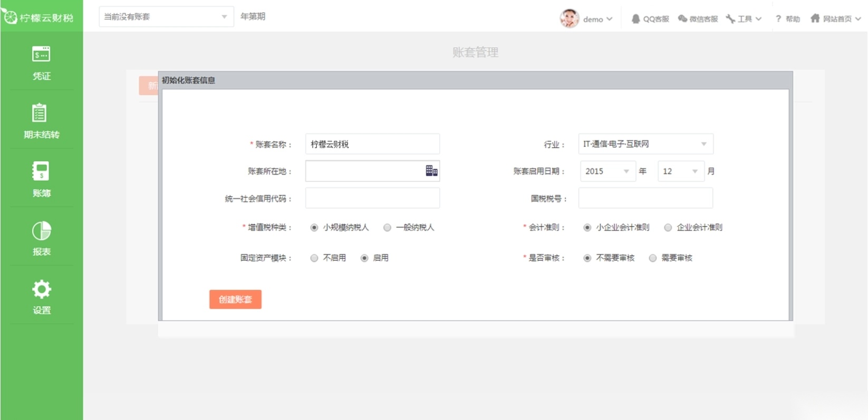Open the 凭证 sidebar menu label
This screenshot has width=868, height=420.
(42, 76)
